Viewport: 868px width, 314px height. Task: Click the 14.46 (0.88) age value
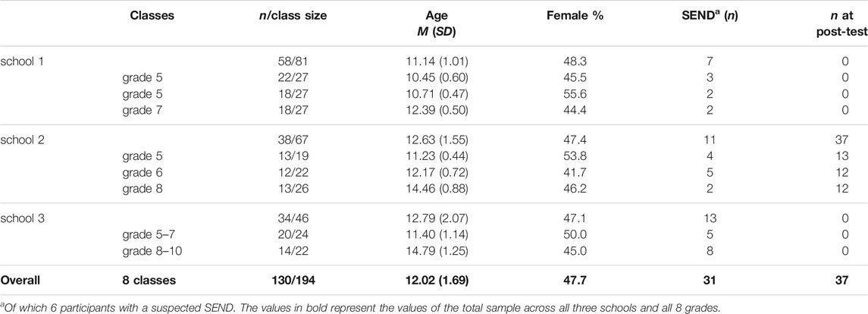pyautogui.click(x=440, y=189)
